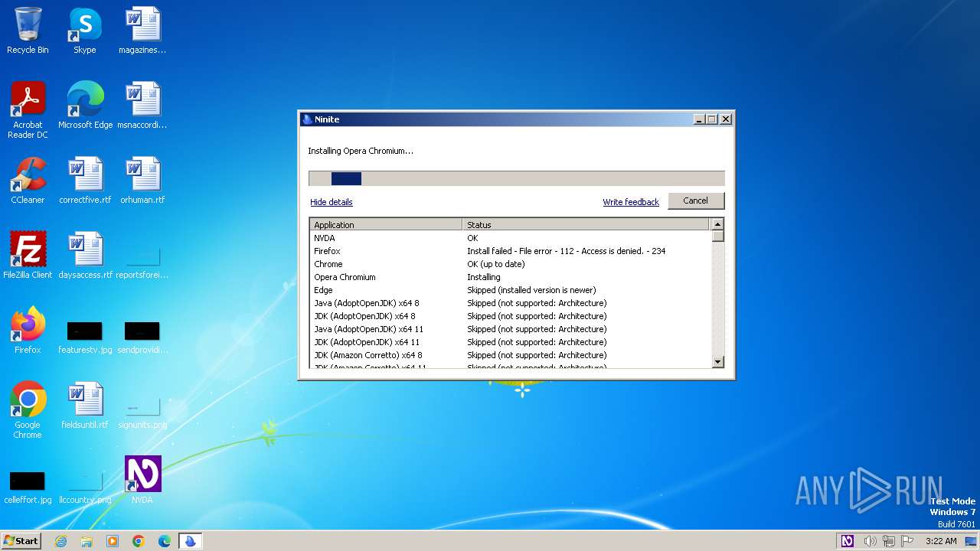Click the Application column header
This screenshot has width=980, height=551.
tap(386, 224)
